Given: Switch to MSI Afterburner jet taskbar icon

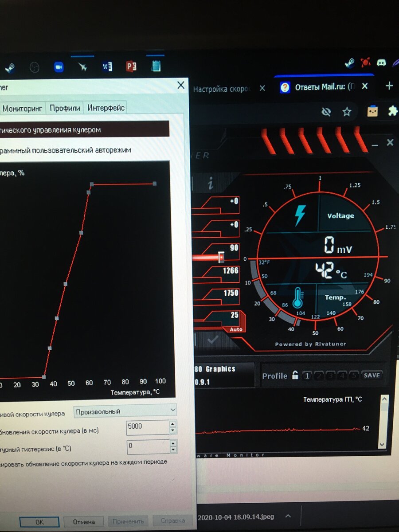Looking at the screenshot, I should 83,66.
